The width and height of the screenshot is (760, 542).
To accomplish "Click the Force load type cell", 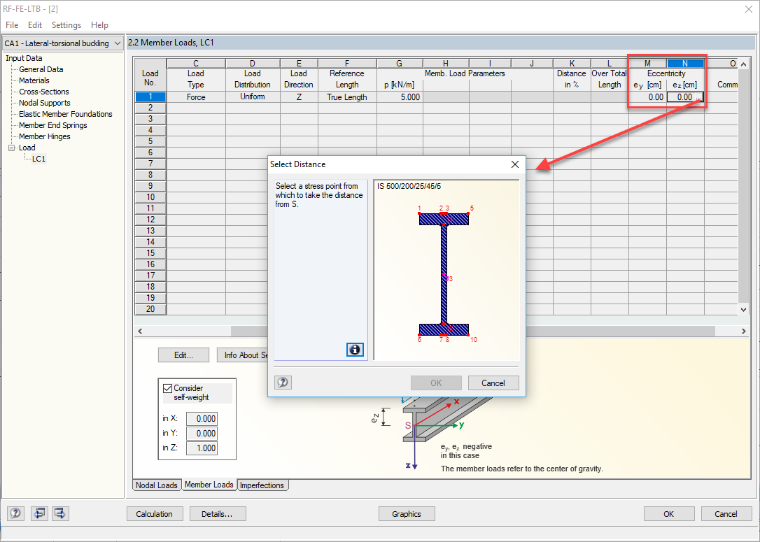I will click(196, 97).
